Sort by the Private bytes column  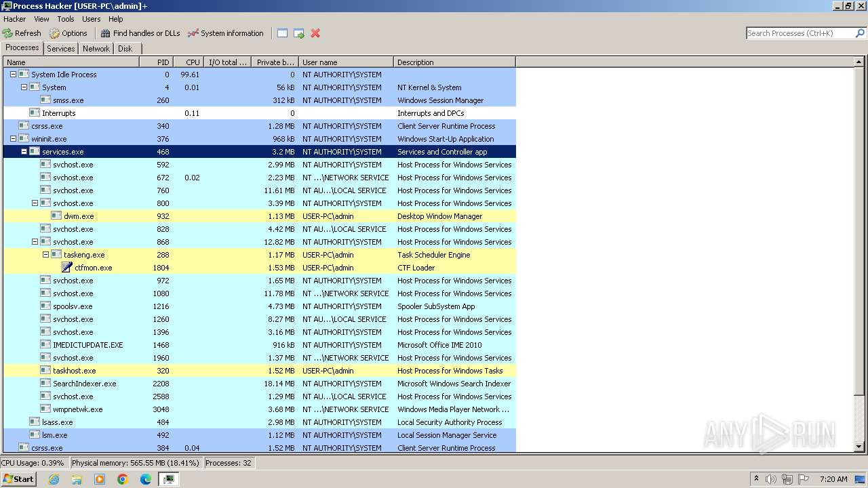275,62
